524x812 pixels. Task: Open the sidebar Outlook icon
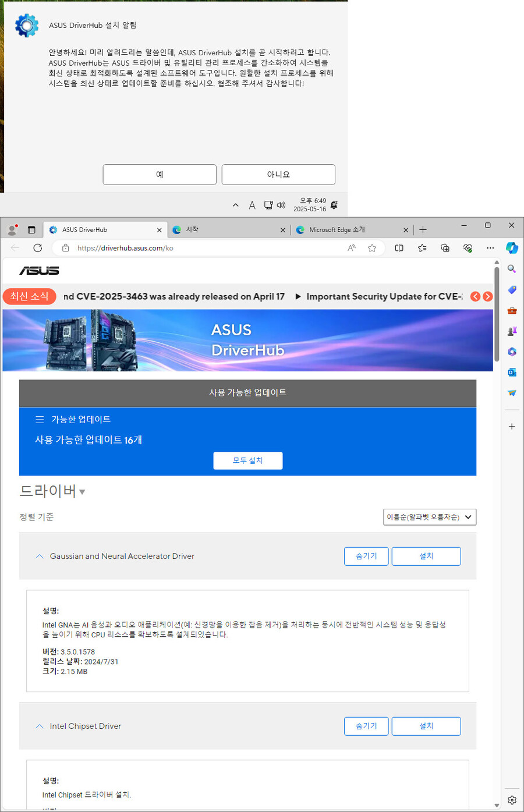point(512,373)
